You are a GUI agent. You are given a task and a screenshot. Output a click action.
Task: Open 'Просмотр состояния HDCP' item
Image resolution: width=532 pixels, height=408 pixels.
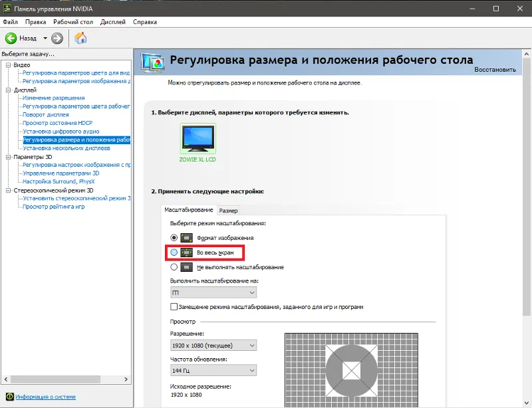click(57, 123)
